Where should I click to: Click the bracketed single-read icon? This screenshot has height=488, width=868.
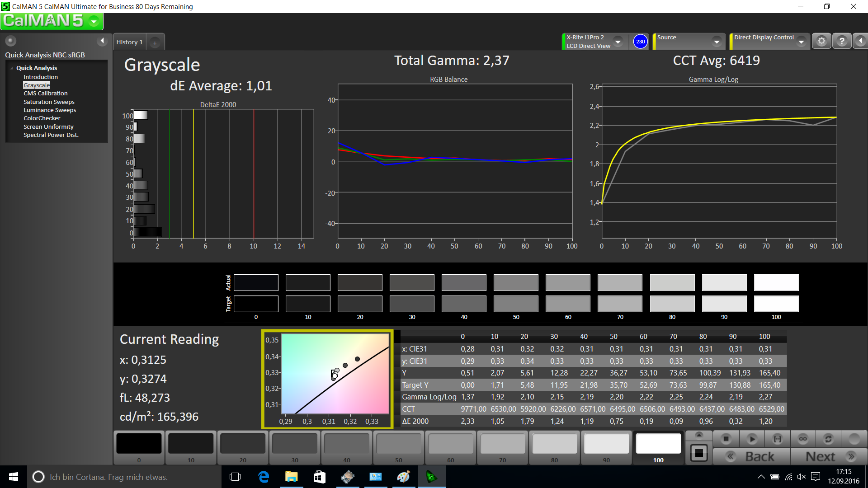point(777,439)
